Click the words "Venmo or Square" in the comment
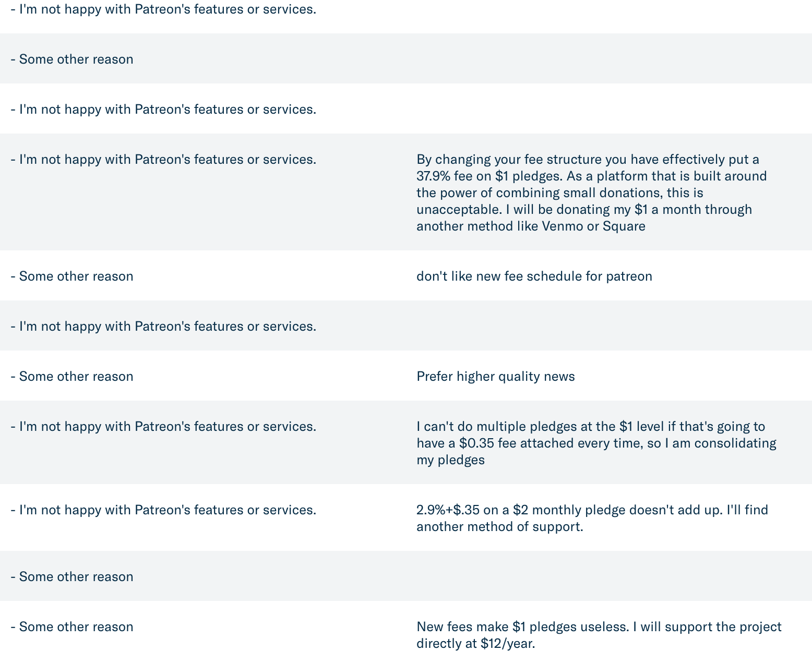 pos(594,226)
